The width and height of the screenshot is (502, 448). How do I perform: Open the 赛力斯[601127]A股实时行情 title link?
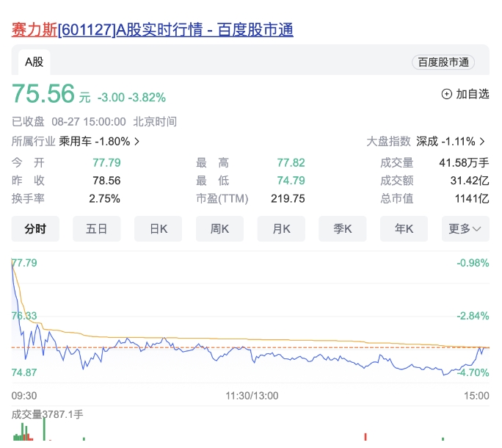pos(153,30)
